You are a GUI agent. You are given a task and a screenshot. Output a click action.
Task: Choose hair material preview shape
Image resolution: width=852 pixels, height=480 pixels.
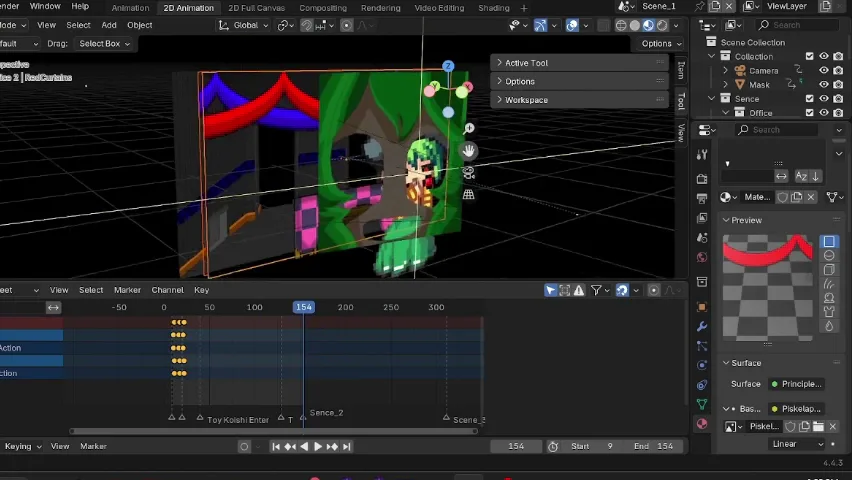[829, 284]
